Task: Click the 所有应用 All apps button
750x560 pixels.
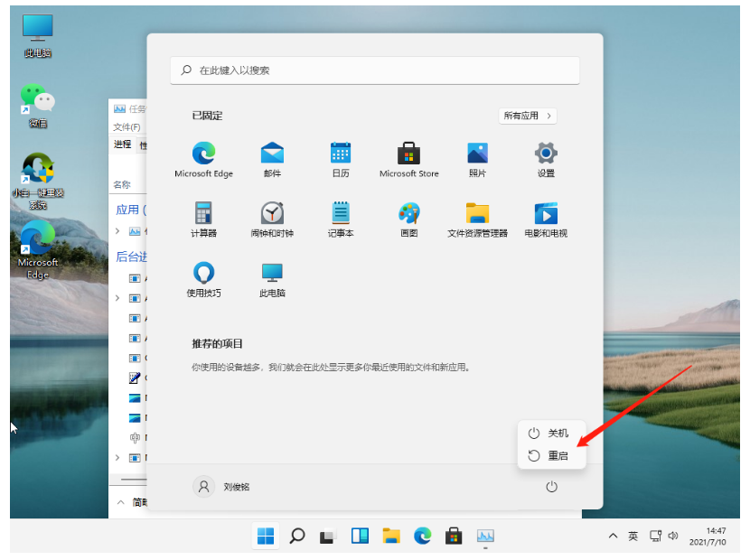Action: click(528, 116)
